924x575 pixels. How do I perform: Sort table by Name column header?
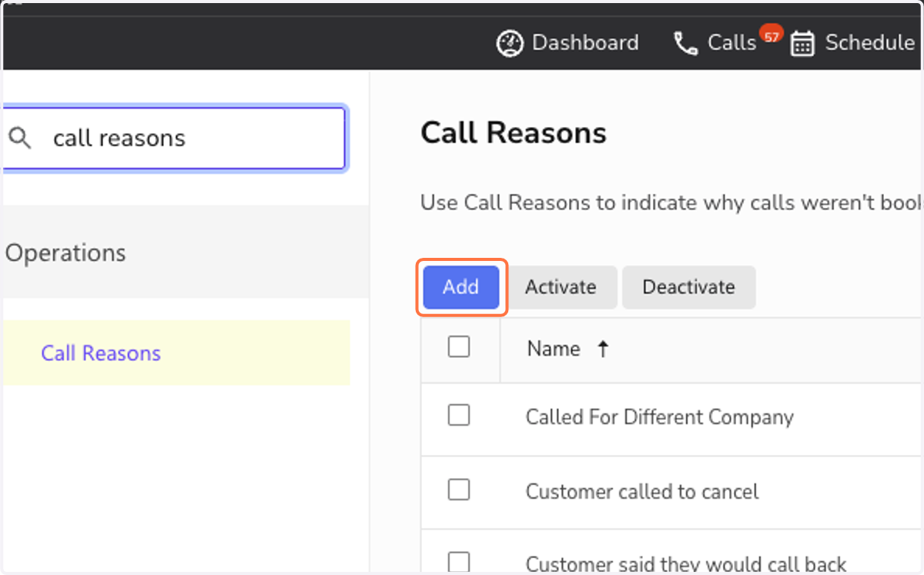click(553, 349)
